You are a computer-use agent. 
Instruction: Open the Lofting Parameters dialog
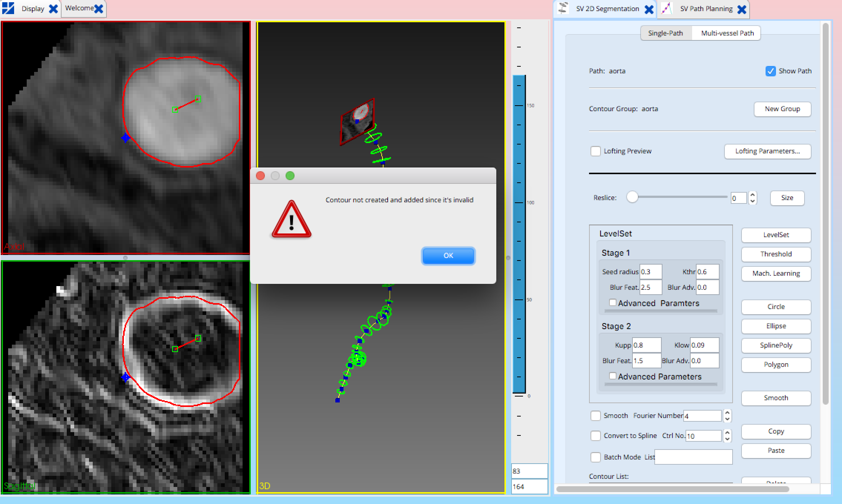[x=768, y=151]
